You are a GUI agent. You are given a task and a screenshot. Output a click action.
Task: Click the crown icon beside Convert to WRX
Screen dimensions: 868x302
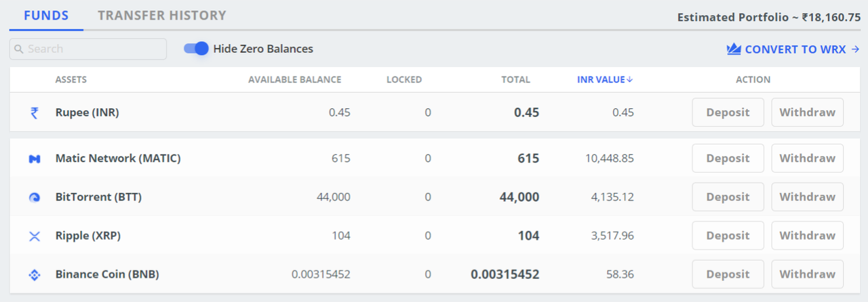pyautogui.click(x=734, y=49)
